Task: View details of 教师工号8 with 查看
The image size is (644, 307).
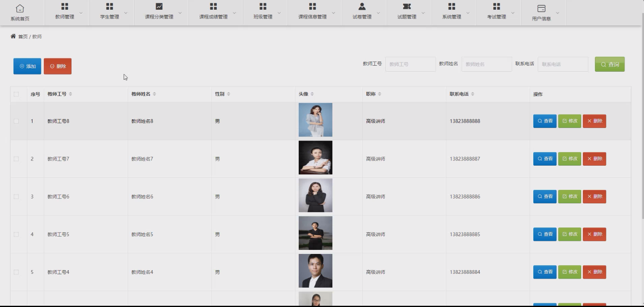Action: (x=545, y=121)
